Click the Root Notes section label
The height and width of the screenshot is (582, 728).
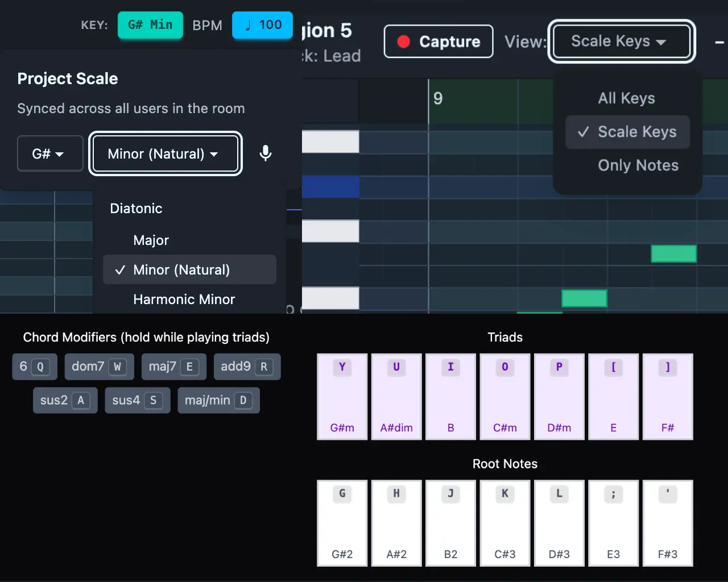[505, 464]
